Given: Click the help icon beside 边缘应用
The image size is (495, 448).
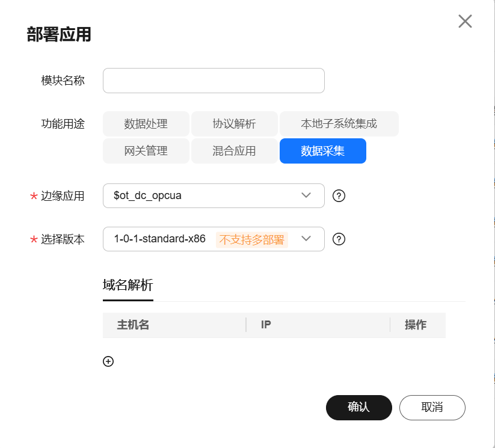Looking at the screenshot, I should tap(339, 196).
